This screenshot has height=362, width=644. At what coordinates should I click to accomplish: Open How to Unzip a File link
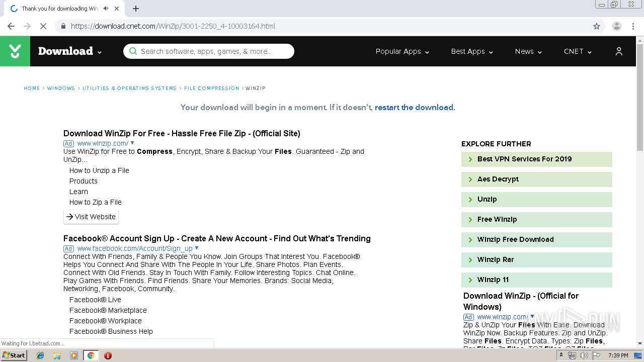(99, 170)
